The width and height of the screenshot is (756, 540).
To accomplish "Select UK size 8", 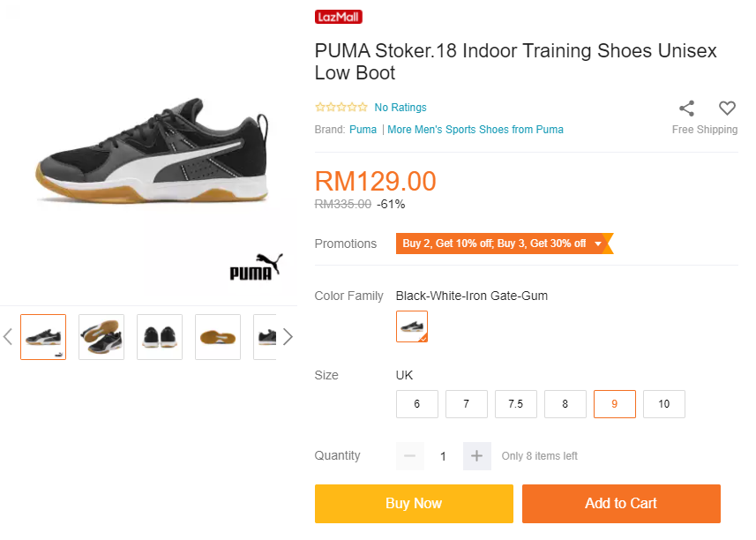I will [x=565, y=404].
